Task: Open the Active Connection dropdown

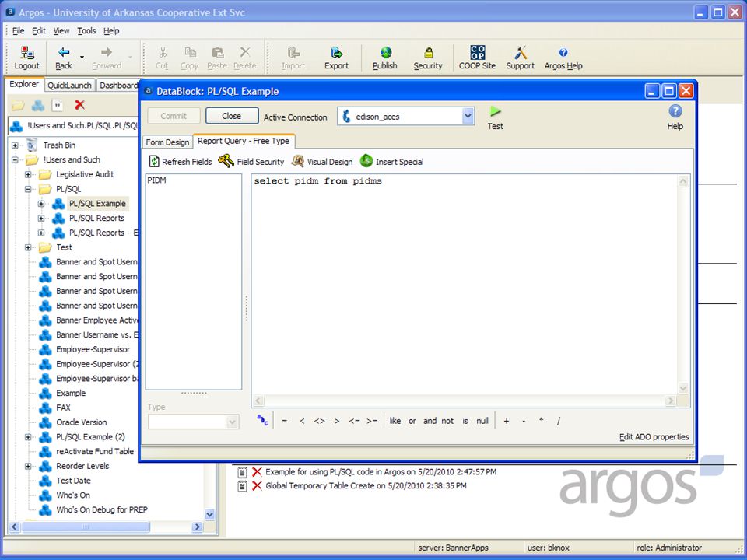Action: tap(468, 116)
